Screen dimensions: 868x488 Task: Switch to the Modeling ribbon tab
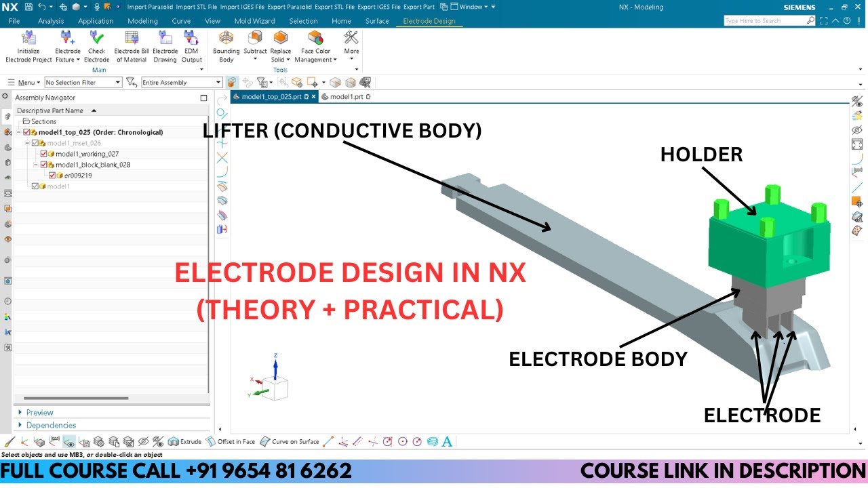(142, 21)
